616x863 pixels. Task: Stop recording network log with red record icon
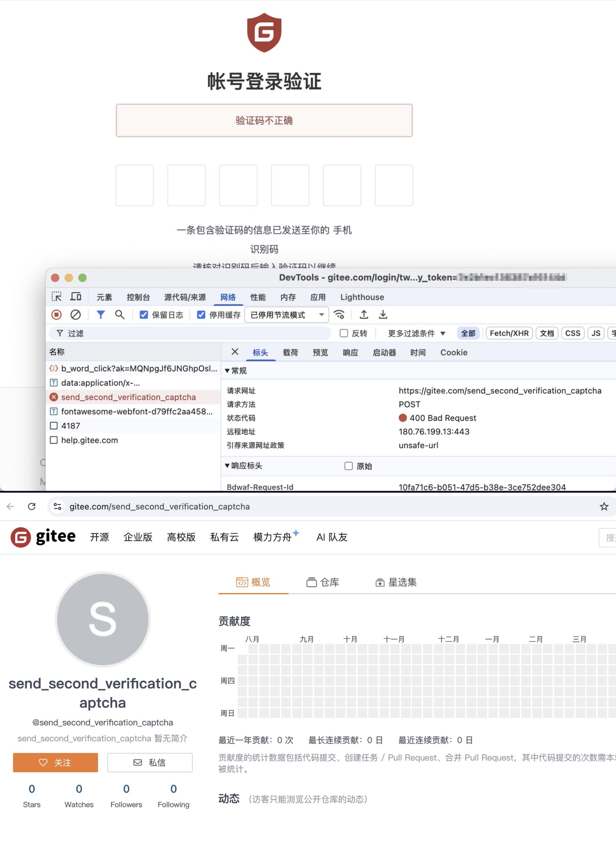point(56,314)
